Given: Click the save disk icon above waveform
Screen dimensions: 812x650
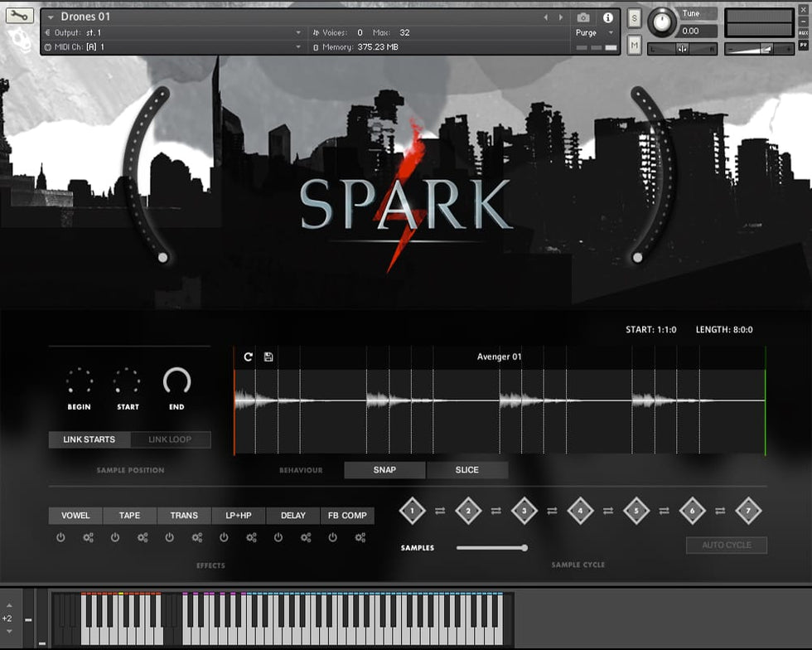Looking at the screenshot, I should [x=268, y=357].
